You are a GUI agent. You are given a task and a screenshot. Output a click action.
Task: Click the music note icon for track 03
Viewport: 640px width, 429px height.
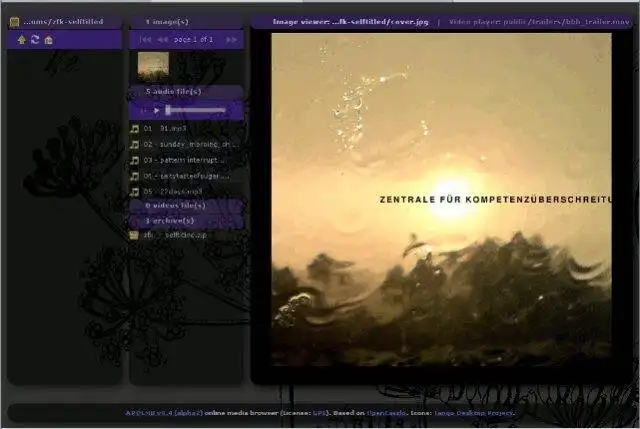[134, 160]
